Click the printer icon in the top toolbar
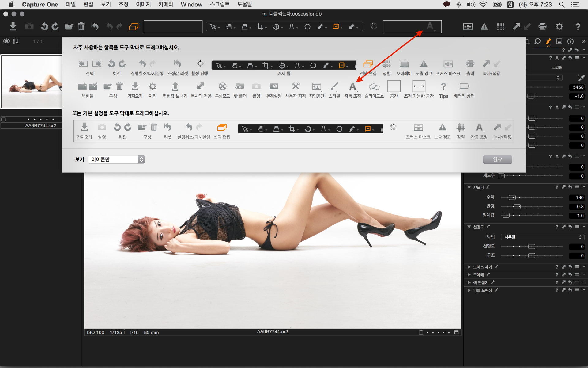The height and width of the screenshot is (368, 588). point(543,27)
